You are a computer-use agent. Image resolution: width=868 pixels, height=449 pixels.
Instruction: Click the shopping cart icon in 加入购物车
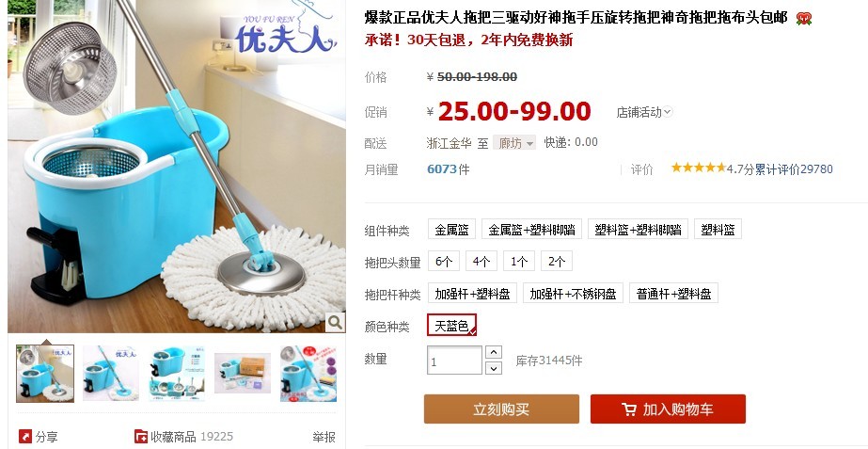pos(629,409)
